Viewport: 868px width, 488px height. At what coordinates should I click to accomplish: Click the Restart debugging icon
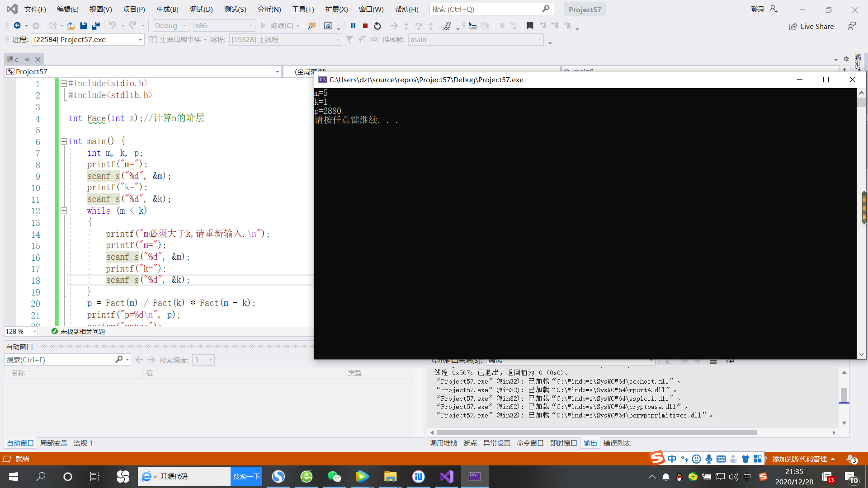377,26
